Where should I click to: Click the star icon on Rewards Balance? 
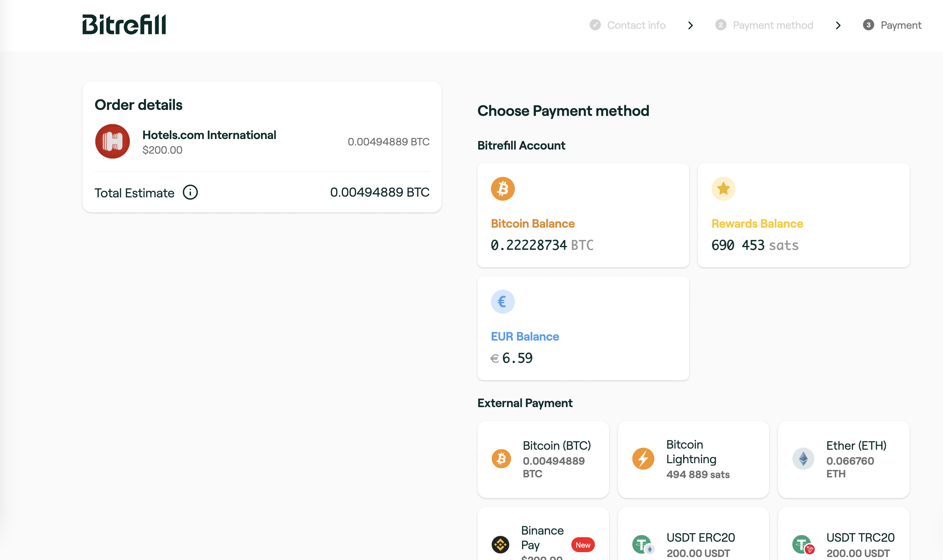(x=723, y=188)
